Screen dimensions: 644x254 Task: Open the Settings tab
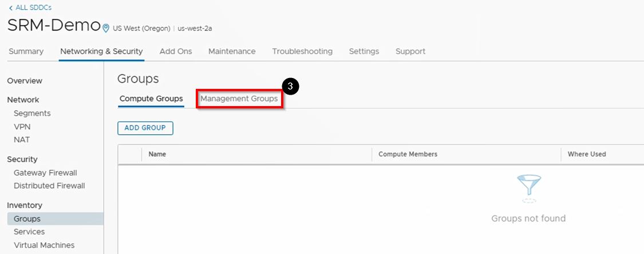[364, 51]
